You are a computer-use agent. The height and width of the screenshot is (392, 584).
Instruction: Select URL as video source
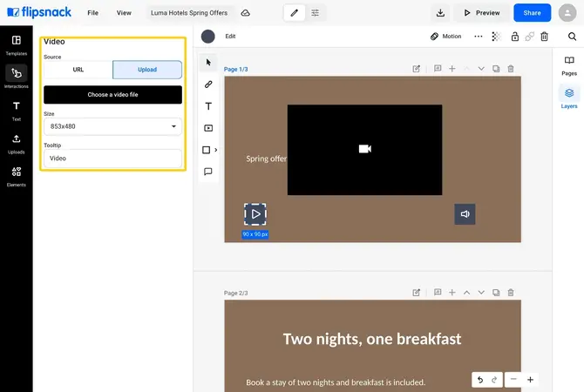pyautogui.click(x=78, y=70)
